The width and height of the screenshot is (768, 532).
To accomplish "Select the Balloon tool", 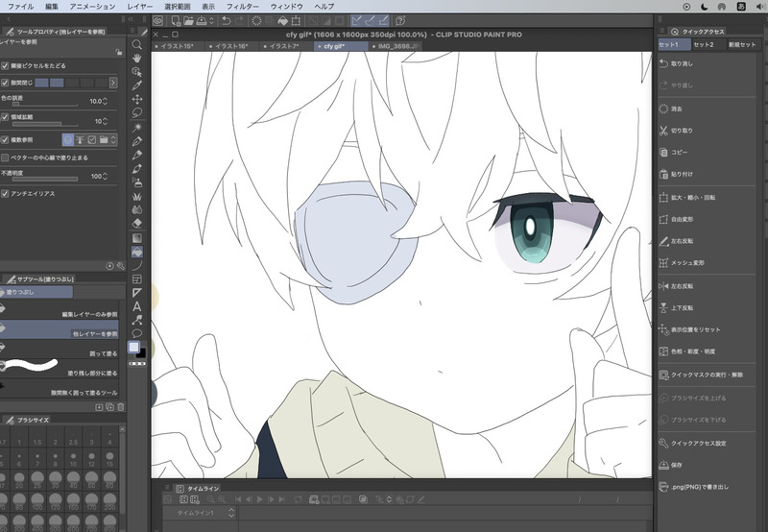I will (x=137, y=333).
